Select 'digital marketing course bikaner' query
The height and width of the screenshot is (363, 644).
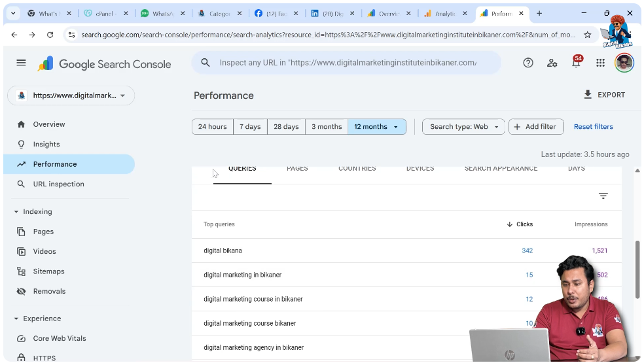click(x=406, y=323)
